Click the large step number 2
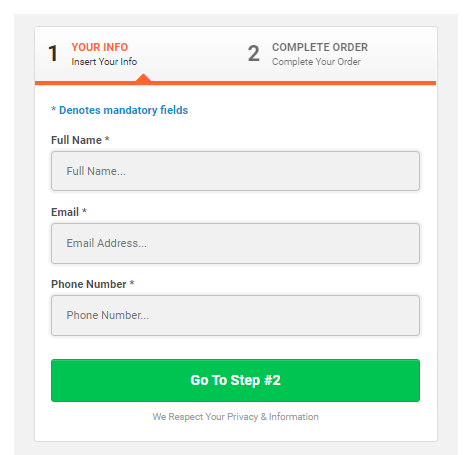This screenshot has width=470, height=455. 254,53
